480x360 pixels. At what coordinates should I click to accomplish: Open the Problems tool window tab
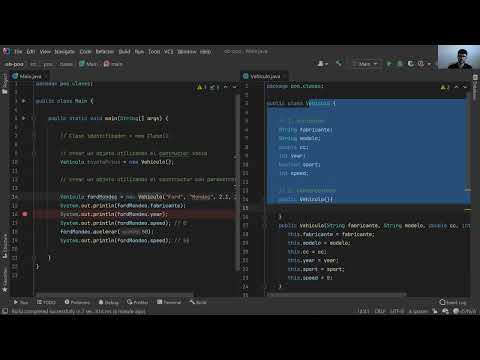[x=77, y=302]
